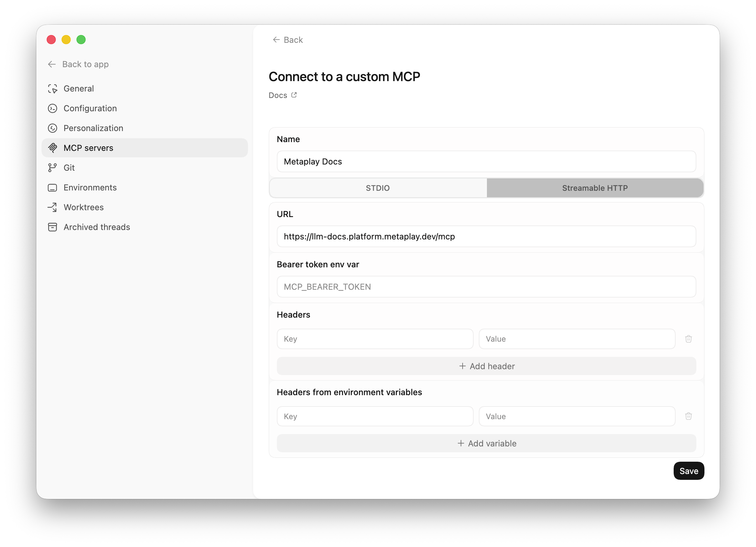Select the MCP servers section
The width and height of the screenshot is (756, 547).
88,148
